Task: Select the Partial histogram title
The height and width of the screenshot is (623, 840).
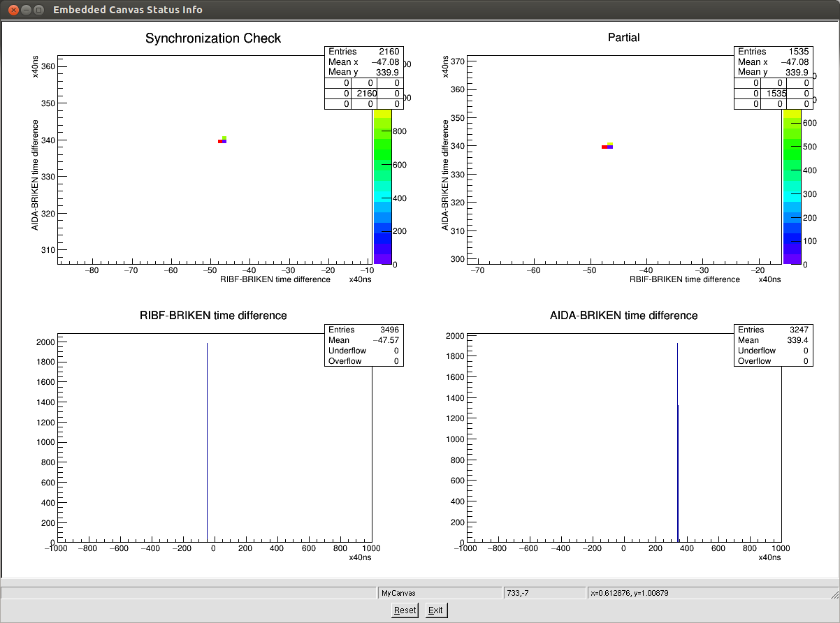Action: point(623,38)
